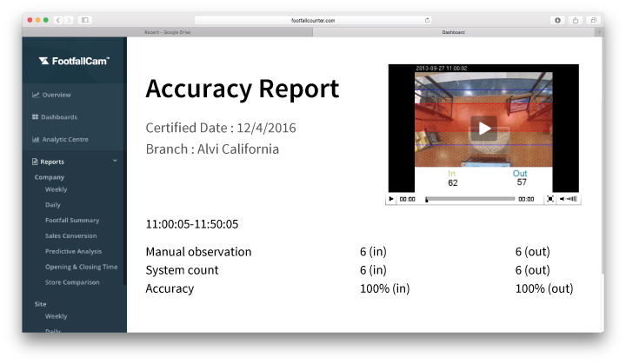Switch to Report - Google Drive tab

coord(167,32)
